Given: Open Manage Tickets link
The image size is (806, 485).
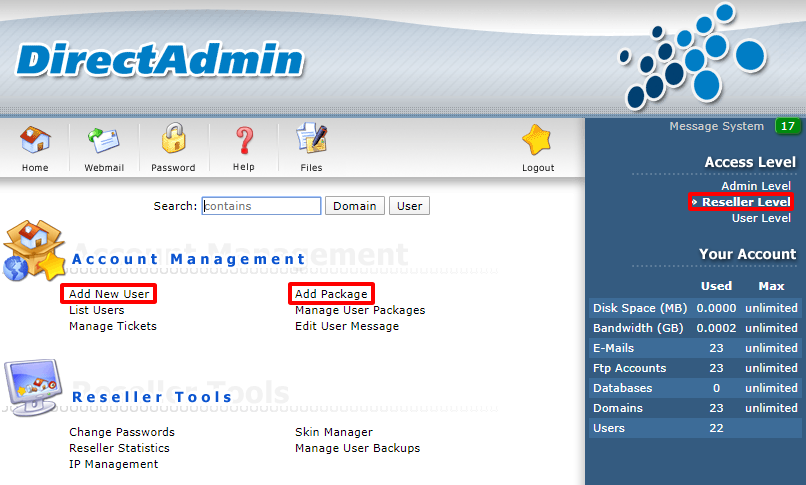Looking at the screenshot, I should coord(113,326).
